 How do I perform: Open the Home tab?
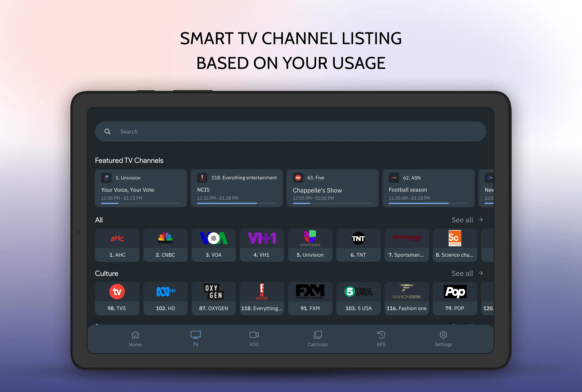point(135,339)
